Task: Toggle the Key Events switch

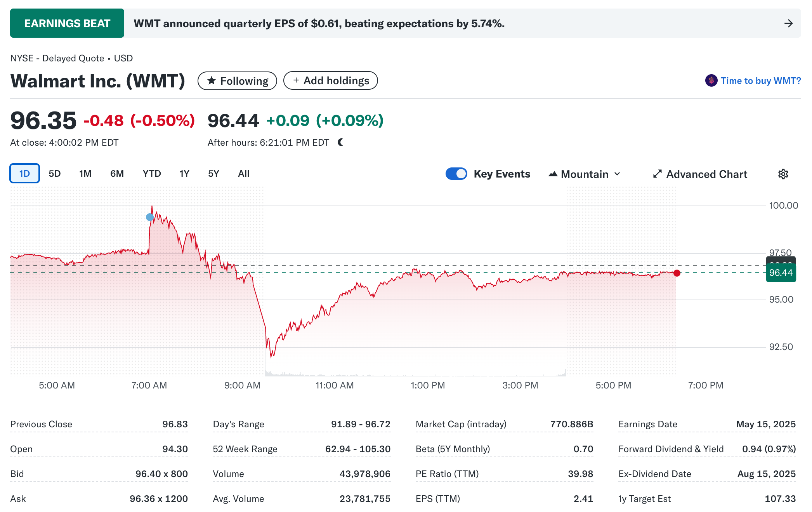Action: (x=456, y=174)
